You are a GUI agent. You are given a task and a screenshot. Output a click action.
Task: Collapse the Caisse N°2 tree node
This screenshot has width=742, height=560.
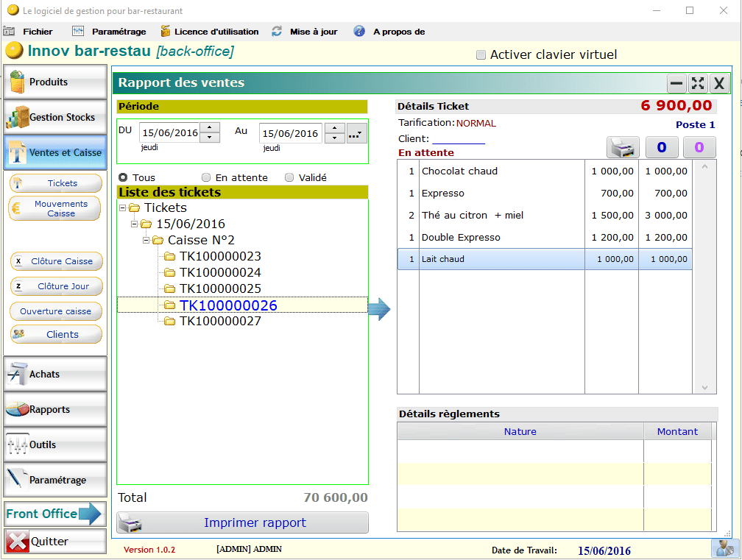(146, 240)
